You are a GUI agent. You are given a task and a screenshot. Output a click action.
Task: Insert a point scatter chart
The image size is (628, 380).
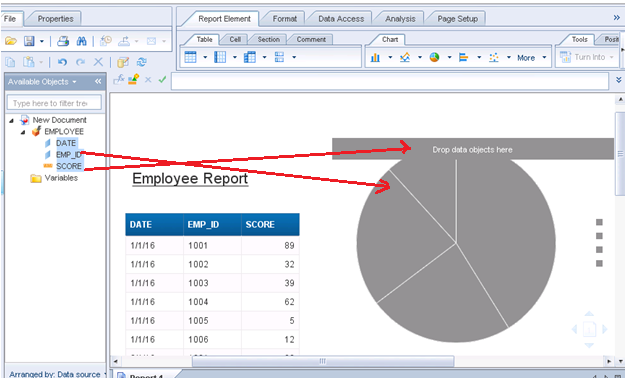[x=494, y=58]
